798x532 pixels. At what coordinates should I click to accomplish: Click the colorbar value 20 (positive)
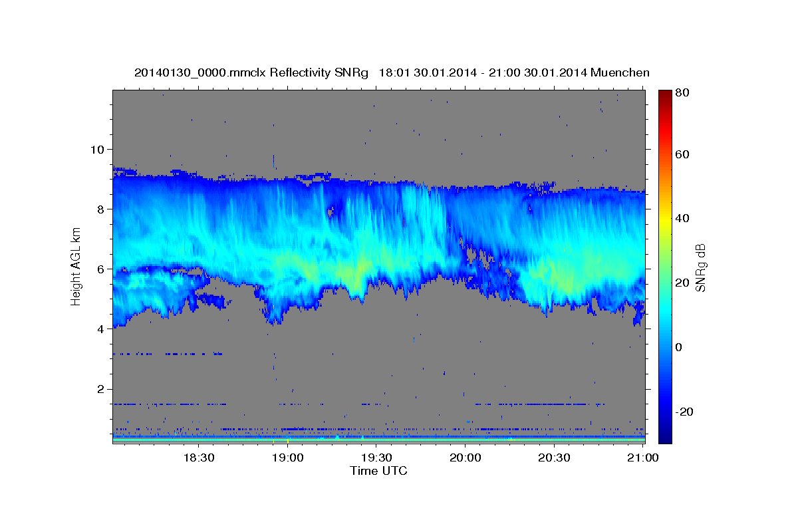click(682, 283)
